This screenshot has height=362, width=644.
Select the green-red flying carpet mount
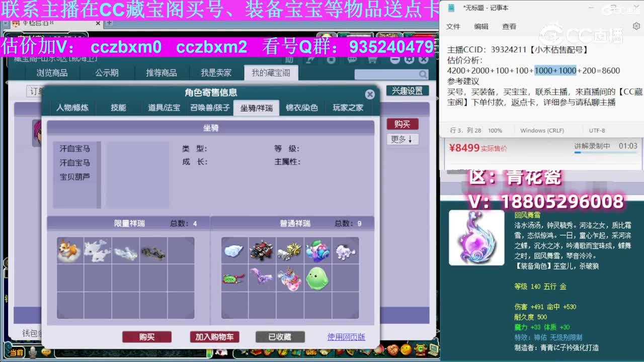[234, 278]
